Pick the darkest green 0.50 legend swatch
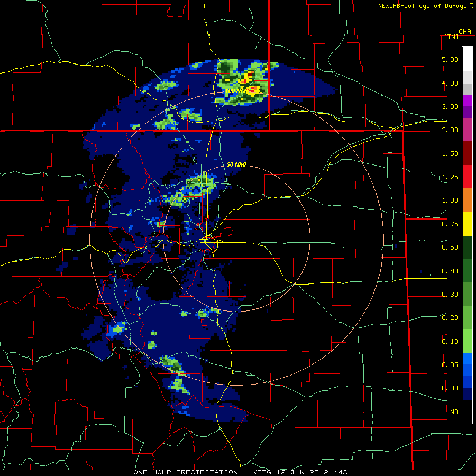This screenshot has width=476, height=476. point(467,248)
